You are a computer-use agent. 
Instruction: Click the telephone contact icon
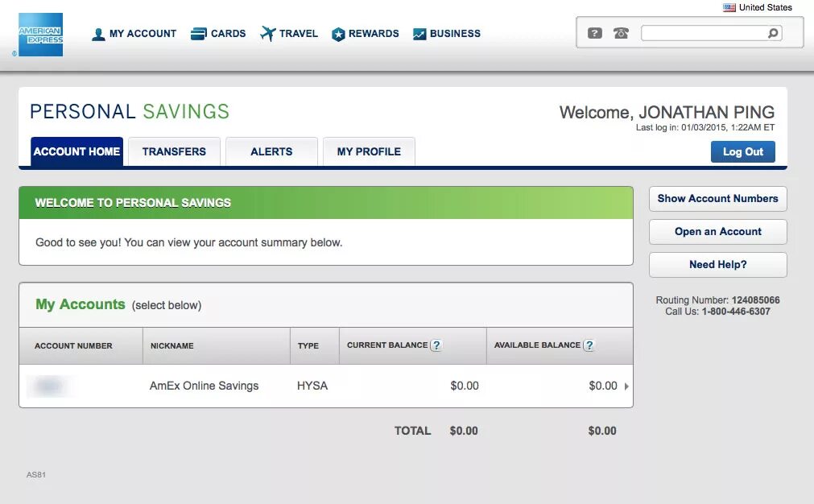pyautogui.click(x=621, y=33)
